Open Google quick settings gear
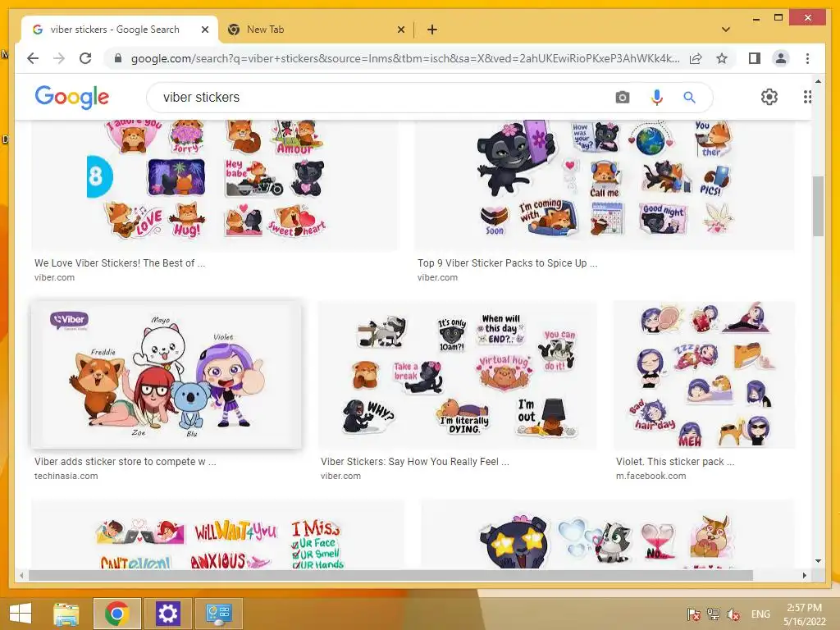The image size is (840, 630). pos(769,97)
